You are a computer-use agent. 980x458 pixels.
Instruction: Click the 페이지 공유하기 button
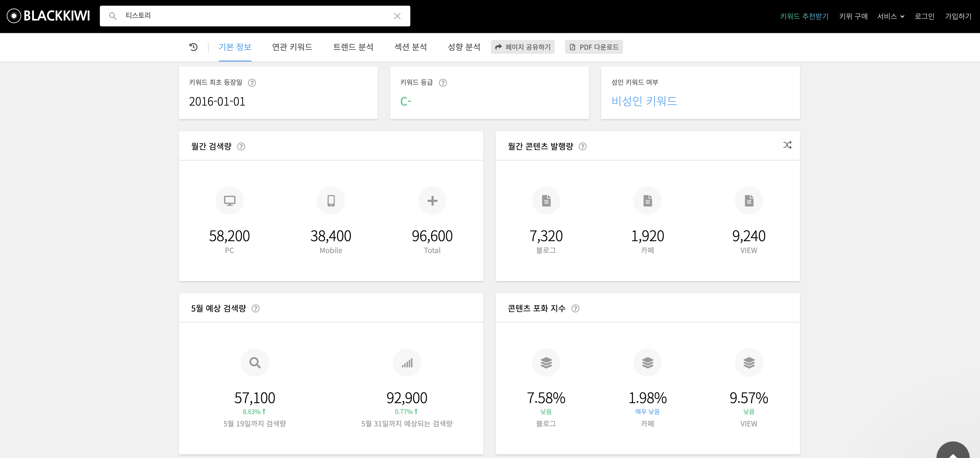tap(523, 47)
